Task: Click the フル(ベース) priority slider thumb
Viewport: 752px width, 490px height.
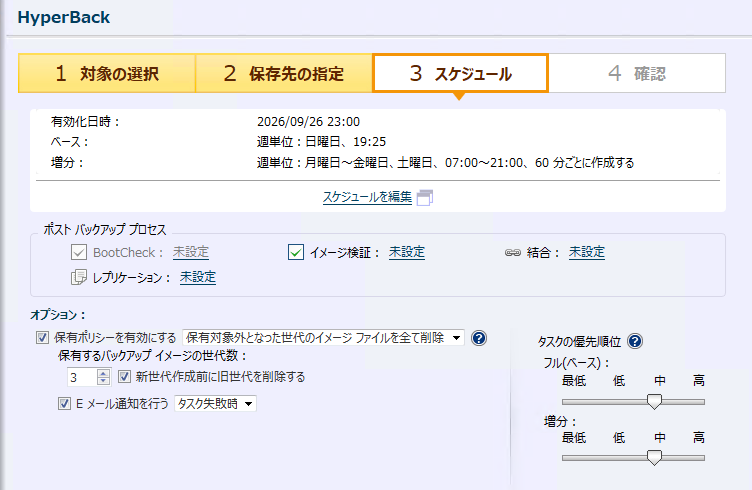Action: tap(654, 402)
